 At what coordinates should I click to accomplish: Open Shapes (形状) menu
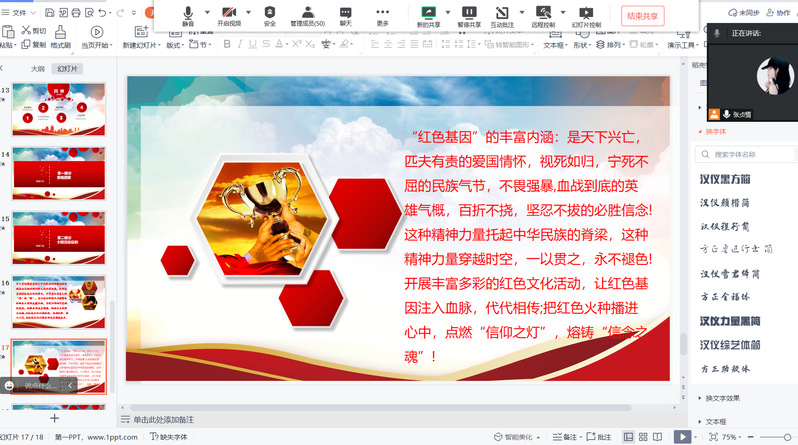(583, 40)
